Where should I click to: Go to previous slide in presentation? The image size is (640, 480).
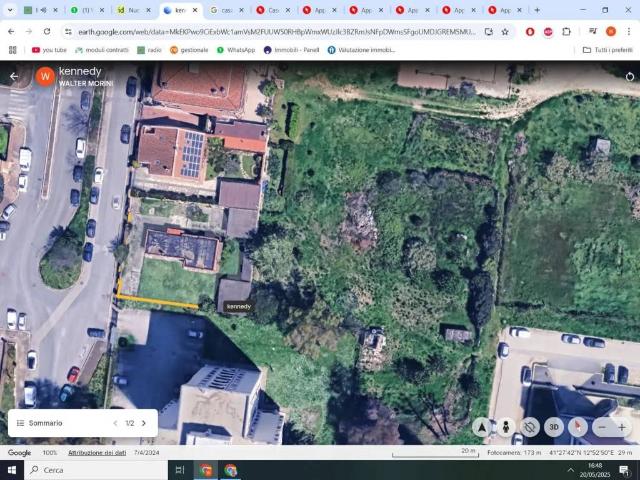point(115,423)
